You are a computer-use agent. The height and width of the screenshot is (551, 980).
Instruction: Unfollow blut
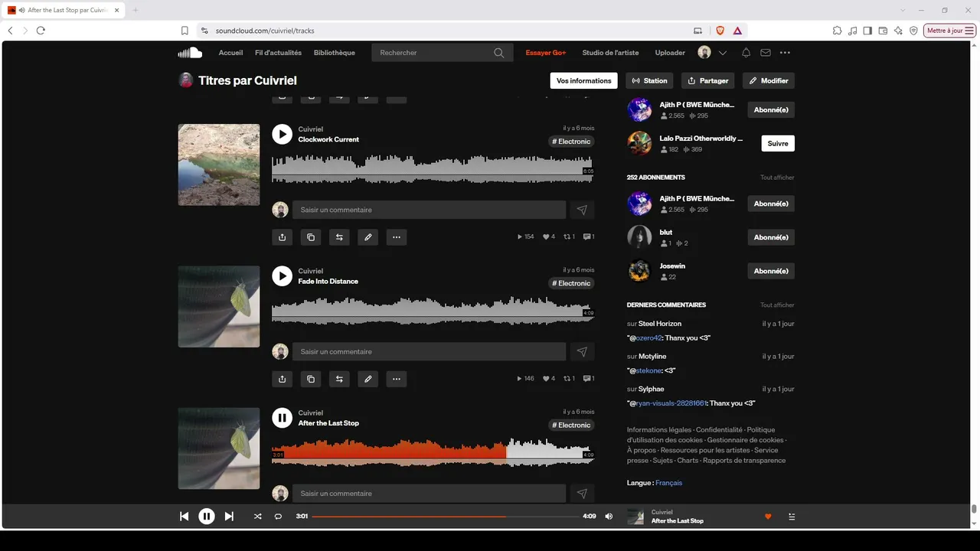pyautogui.click(x=771, y=237)
